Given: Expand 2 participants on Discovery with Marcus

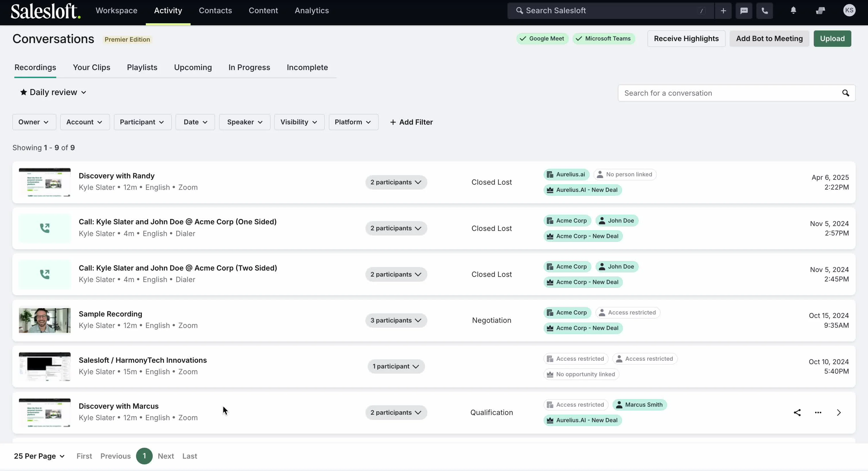Looking at the screenshot, I should click(396, 412).
